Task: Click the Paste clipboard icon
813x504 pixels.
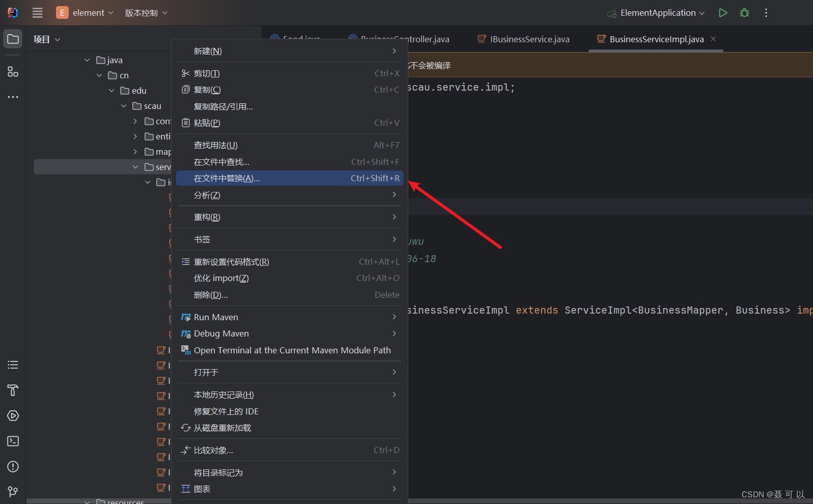Action: click(x=186, y=123)
